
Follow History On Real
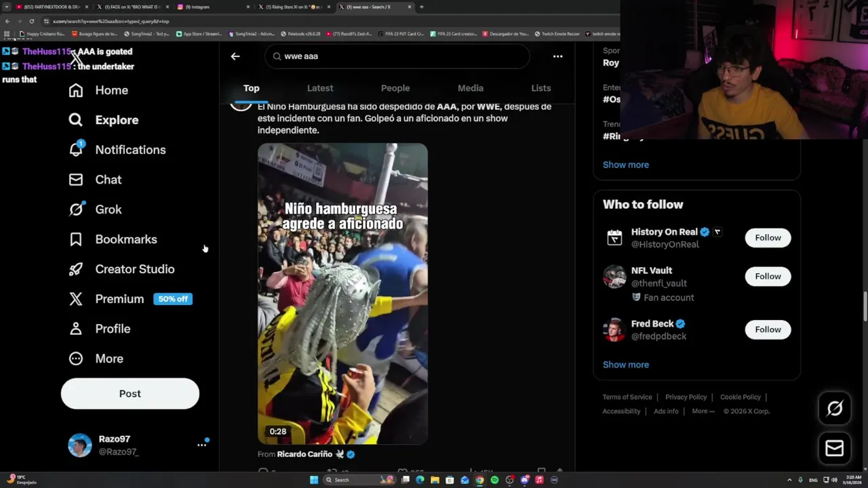(x=768, y=238)
